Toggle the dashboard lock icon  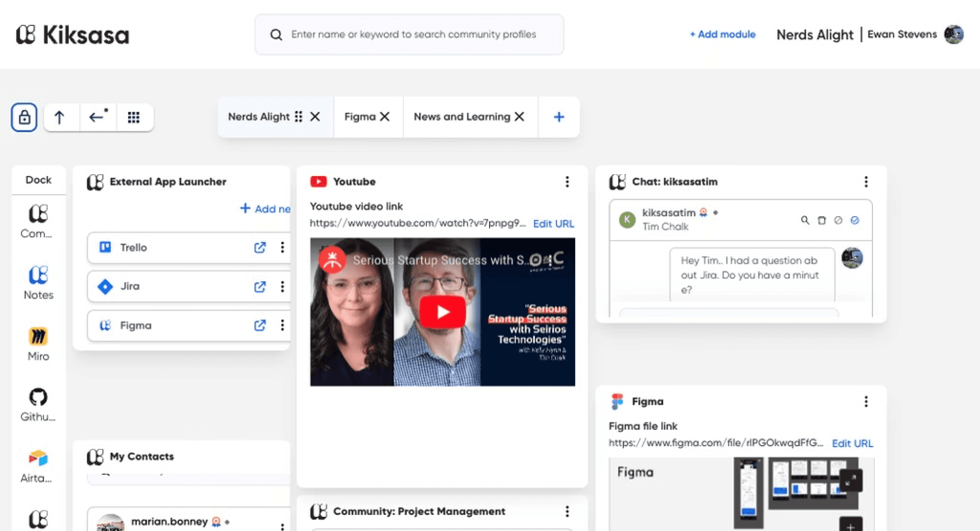tap(24, 117)
